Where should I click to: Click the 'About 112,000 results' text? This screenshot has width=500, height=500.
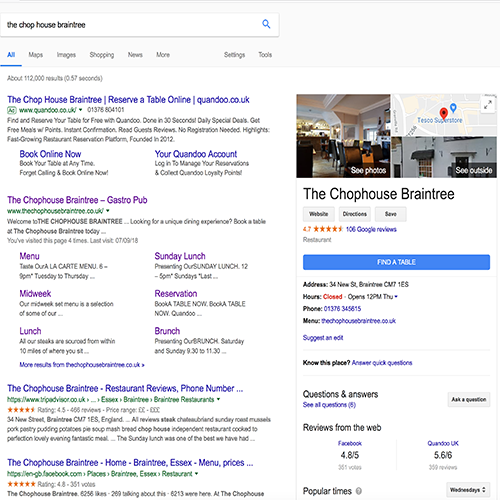click(55, 78)
